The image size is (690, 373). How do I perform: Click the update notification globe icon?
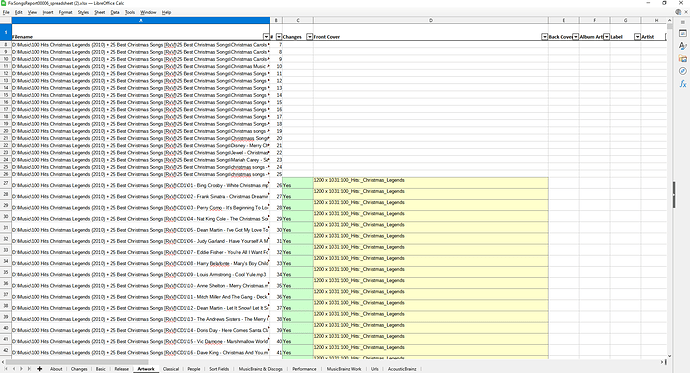tap(678, 12)
